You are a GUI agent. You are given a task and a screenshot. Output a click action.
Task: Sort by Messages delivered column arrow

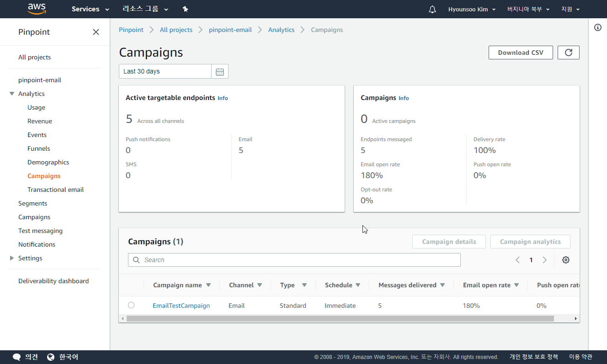point(442,285)
